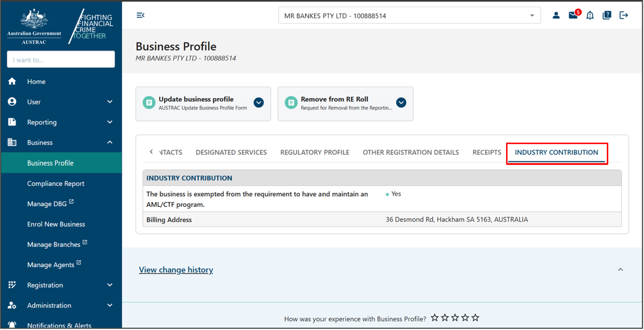The width and height of the screenshot is (644, 330).
Task: Click the Business Profile page heading
Action: click(176, 47)
